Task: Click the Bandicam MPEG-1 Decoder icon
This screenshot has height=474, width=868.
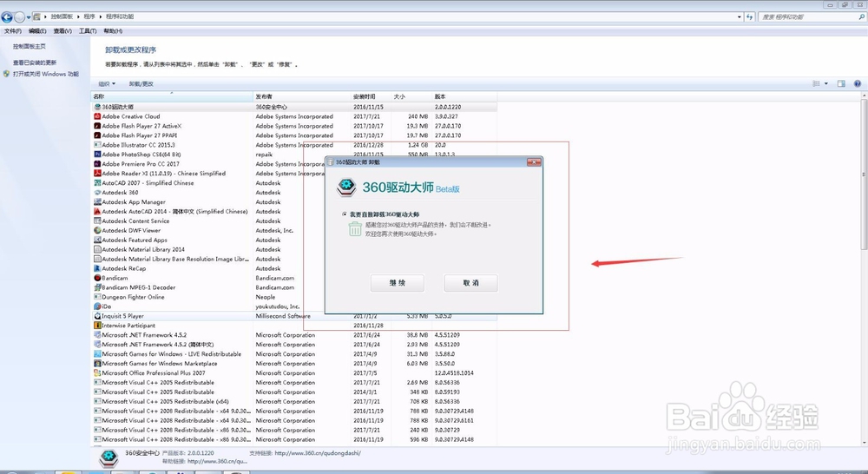Action: coord(97,287)
